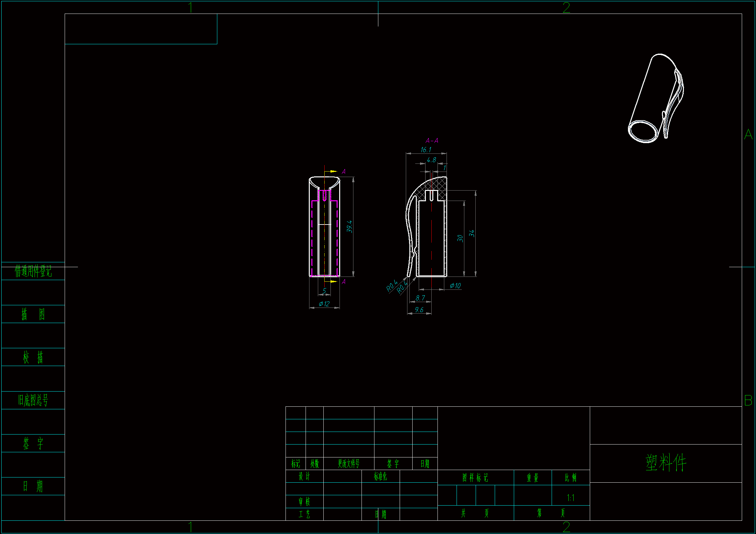Select the 34 vertical dimension
Screen dimensions: 756x534
pos(471,233)
